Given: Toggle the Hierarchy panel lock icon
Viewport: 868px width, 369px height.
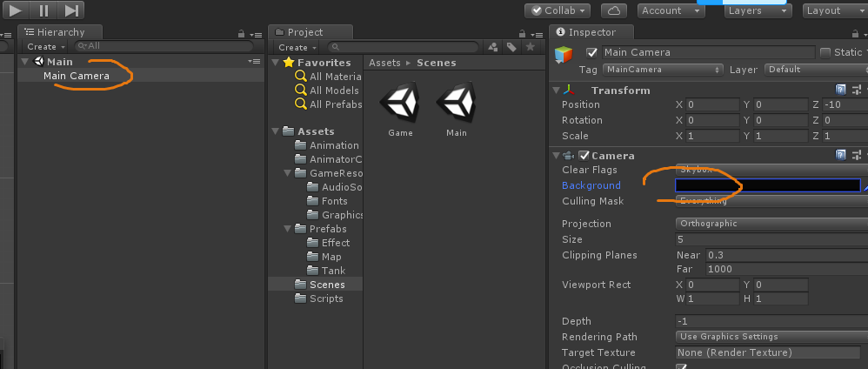Looking at the screenshot, I should click(x=241, y=33).
